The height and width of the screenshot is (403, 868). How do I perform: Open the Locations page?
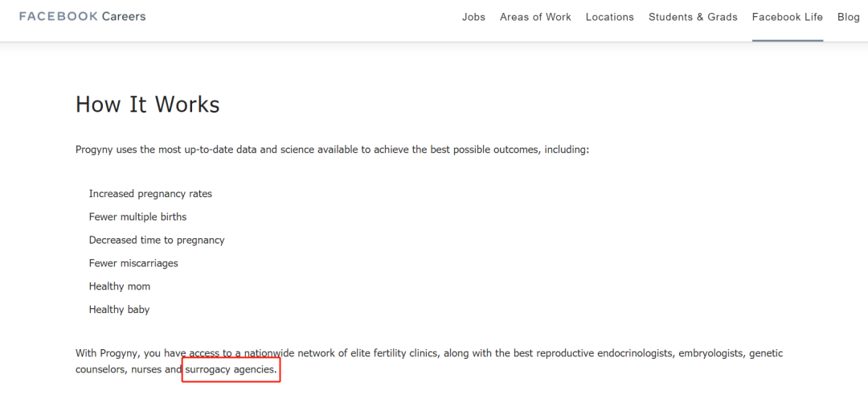[609, 17]
